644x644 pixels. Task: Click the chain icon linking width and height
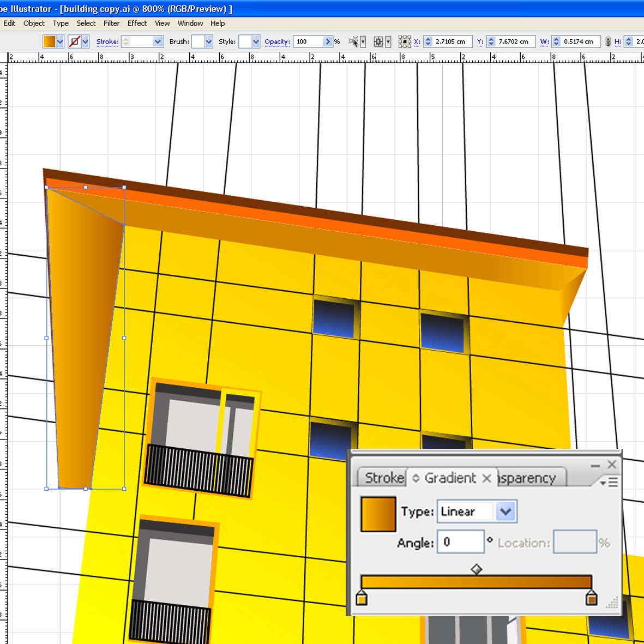click(608, 41)
